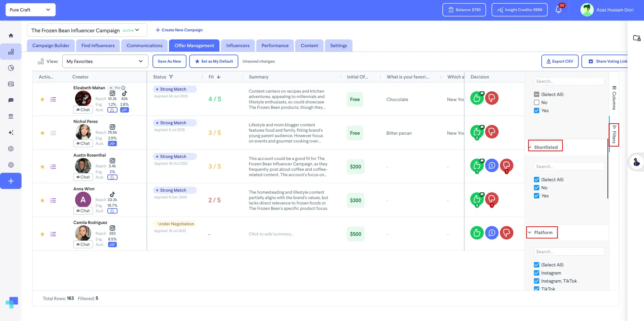The height and width of the screenshot is (321, 644).
Task: Click the blue plus button in sidebar
Action: tap(11, 181)
